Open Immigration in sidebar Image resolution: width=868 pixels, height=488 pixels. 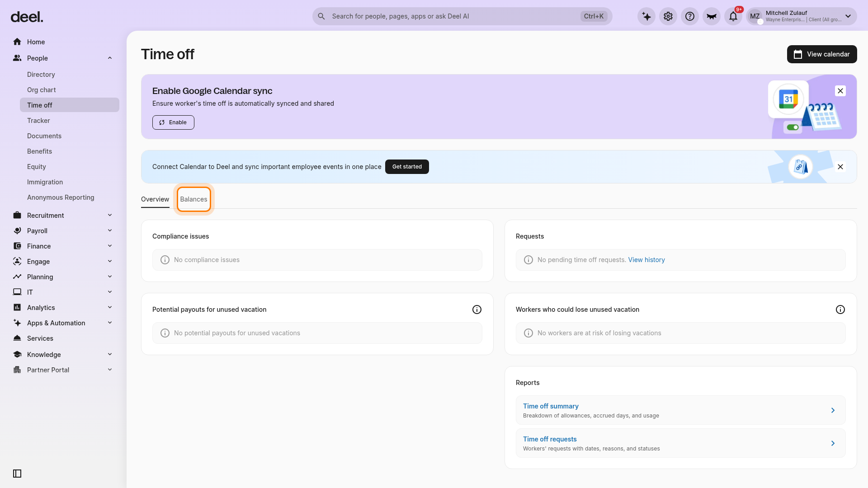pyautogui.click(x=45, y=182)
